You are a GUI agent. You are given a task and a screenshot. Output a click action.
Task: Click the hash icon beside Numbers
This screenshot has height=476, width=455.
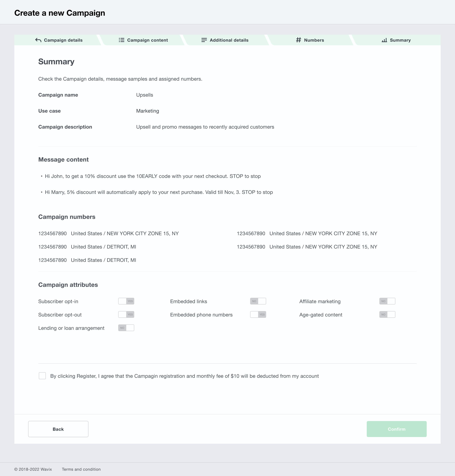(x=298, y=40)
